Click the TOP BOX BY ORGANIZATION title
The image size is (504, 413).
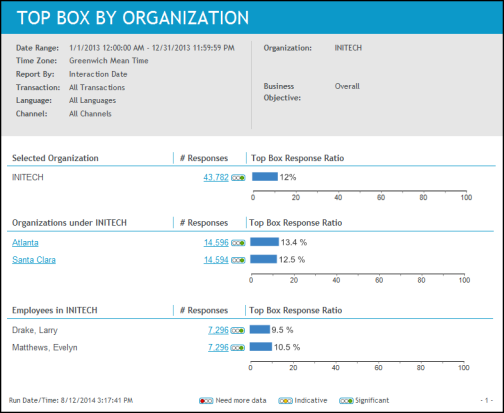coord(133,18)
